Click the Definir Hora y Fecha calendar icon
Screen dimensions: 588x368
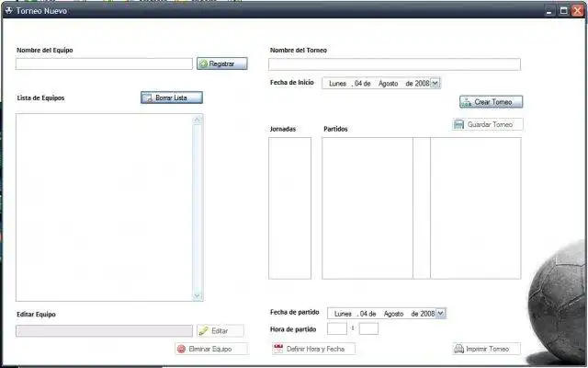pyautogui.click(x=278, y=349)
